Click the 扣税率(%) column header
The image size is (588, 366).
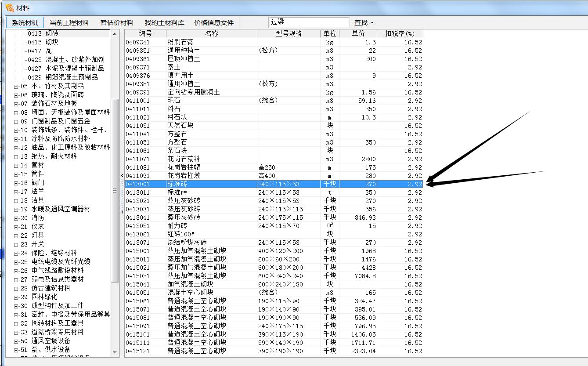click(400, 34)
